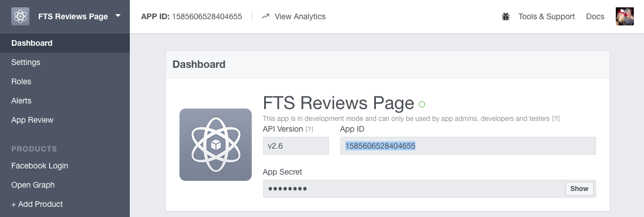
Task: Click the atom app icon in the sidebar header
Action: pos(20,16)
